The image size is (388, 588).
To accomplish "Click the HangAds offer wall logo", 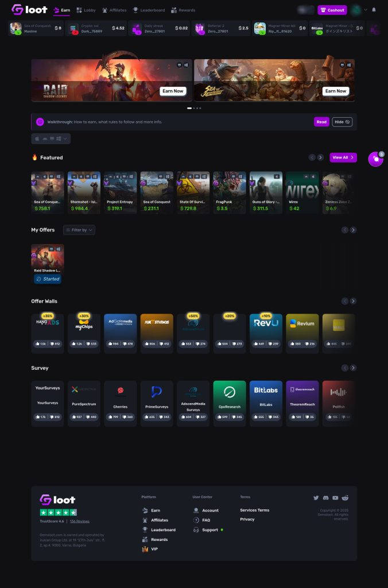I will 48,322.
